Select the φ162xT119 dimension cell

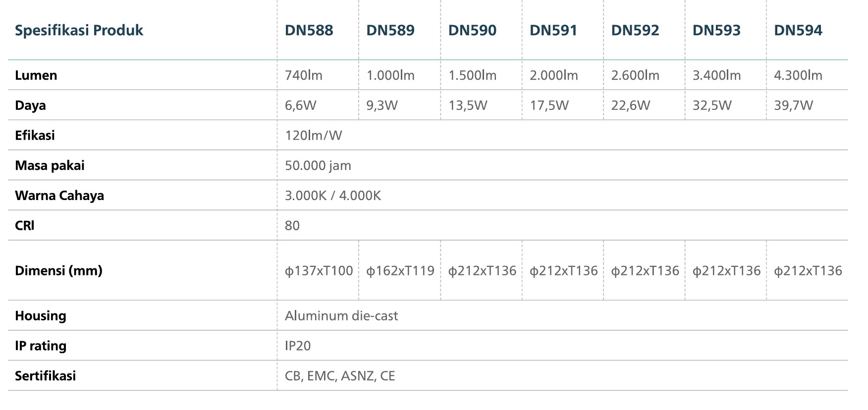[400, 271]
